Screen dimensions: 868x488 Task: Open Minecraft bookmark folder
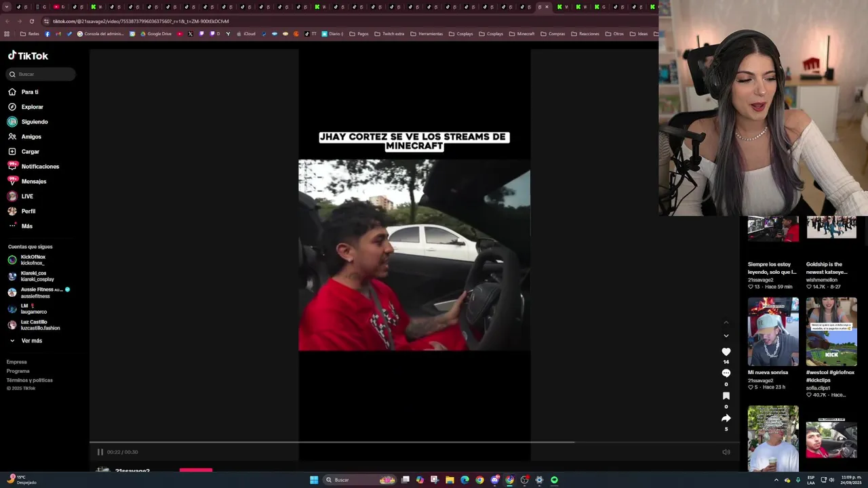click(x=521, y=34)
